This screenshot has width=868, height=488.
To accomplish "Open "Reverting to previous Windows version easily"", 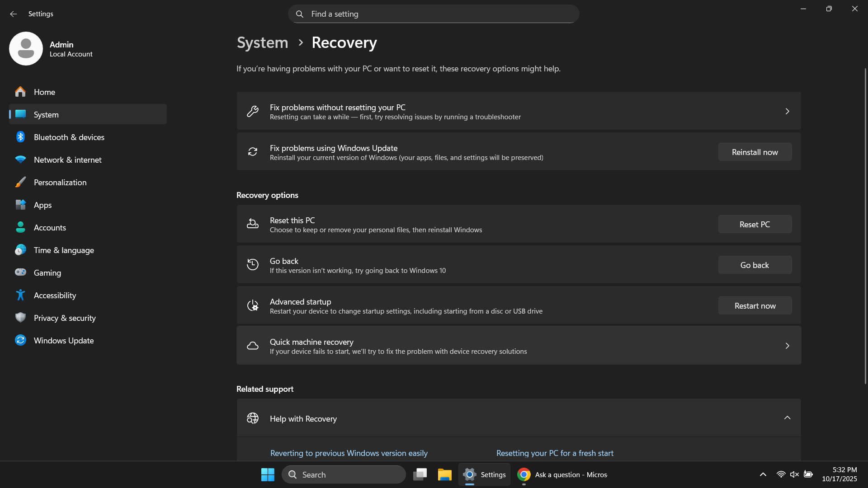I will click(349, 453).
